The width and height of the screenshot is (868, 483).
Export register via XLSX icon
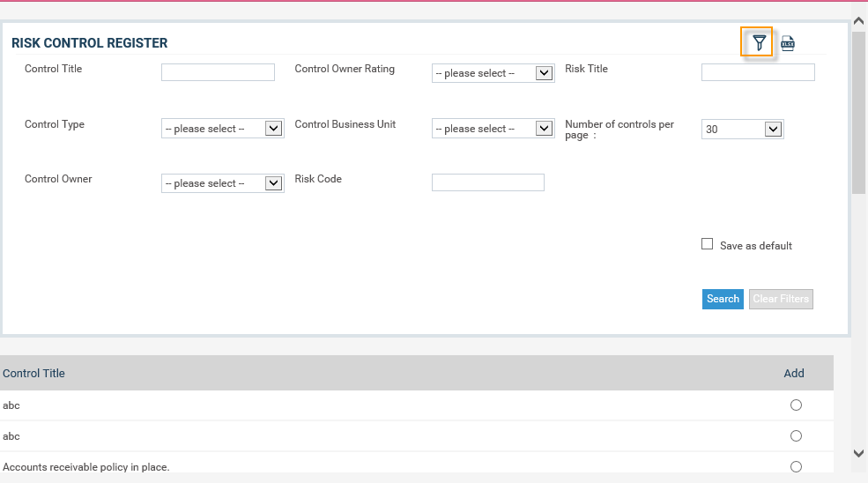(x=788, y=42)
